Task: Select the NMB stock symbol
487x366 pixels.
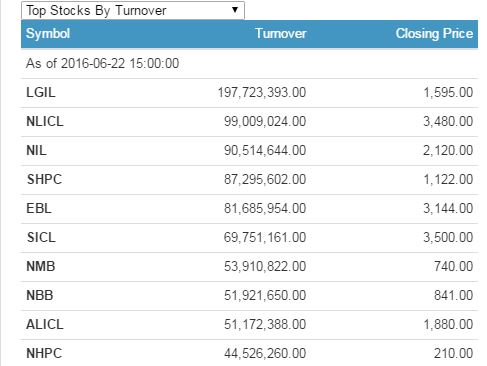Action: 41,266
